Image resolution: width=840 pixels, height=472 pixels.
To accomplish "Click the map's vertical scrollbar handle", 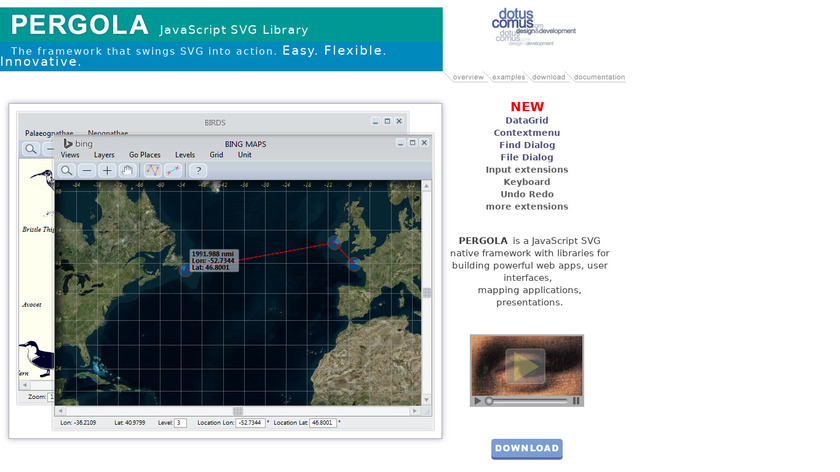I will point(427,293).
